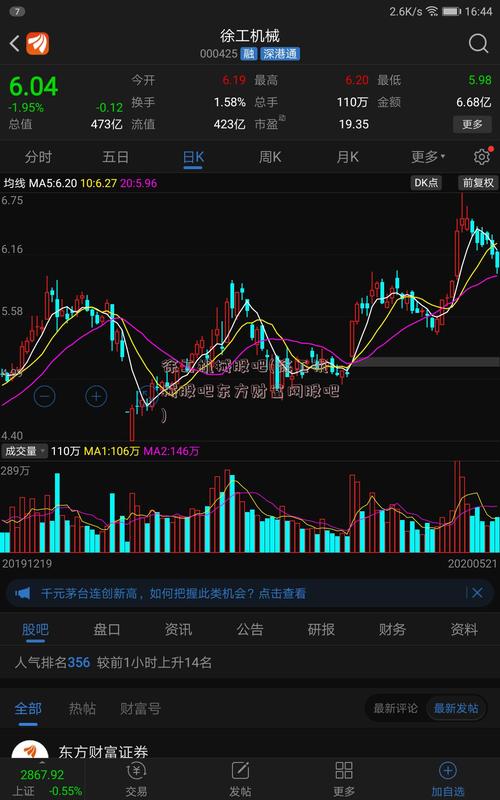View battery status icon
Viewport: 500px width, 800px height.
pos(452,11)
